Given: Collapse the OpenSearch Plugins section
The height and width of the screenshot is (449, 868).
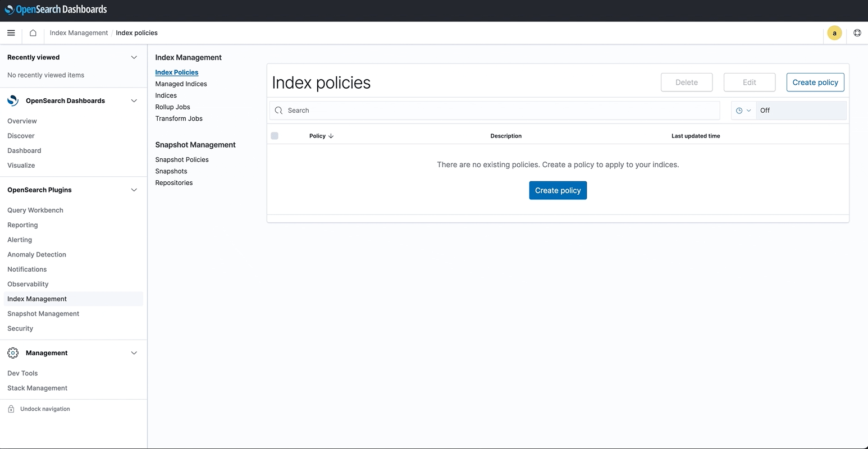Looking at the screenshot, I should point(134,190).
